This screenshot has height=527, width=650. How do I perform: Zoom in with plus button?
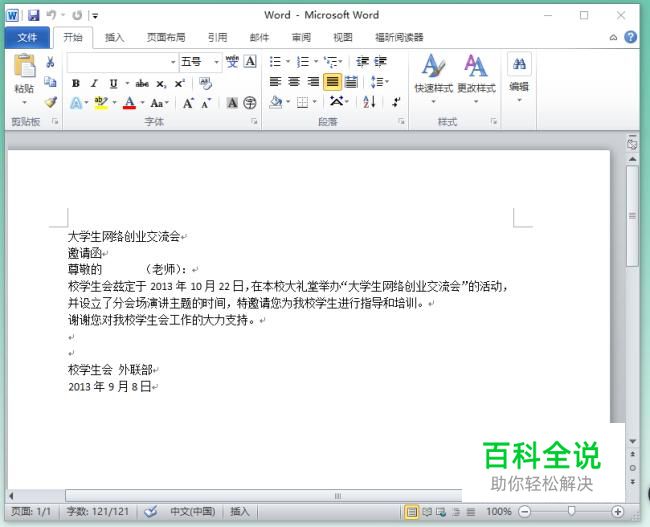pyautogui.click(x=617, y=512)
